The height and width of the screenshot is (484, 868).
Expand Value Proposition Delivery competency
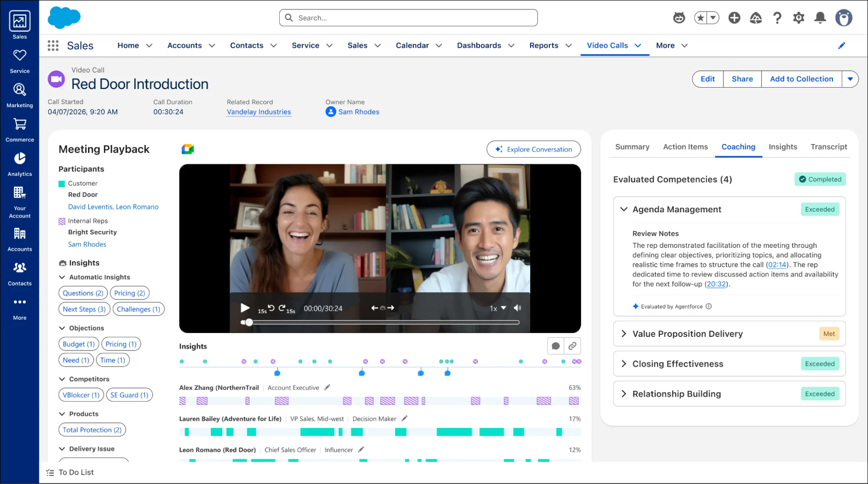tap(624, 333)
